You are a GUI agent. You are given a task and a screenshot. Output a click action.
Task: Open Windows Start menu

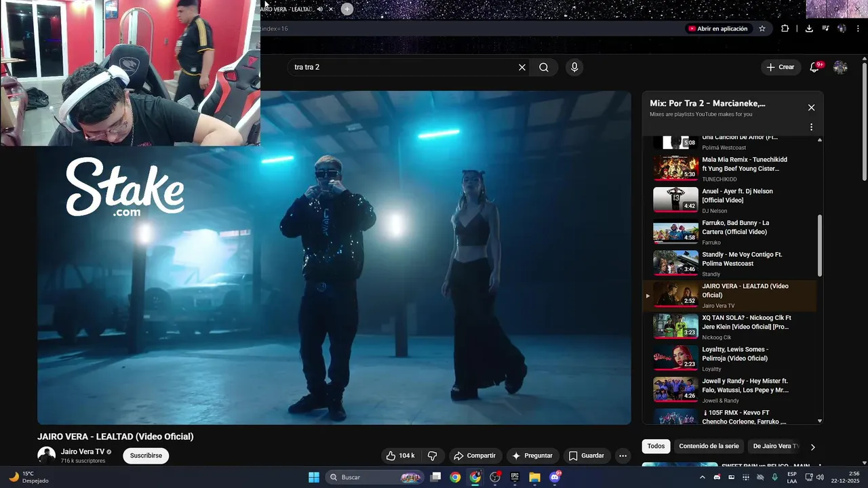click(x=314, y=477)
